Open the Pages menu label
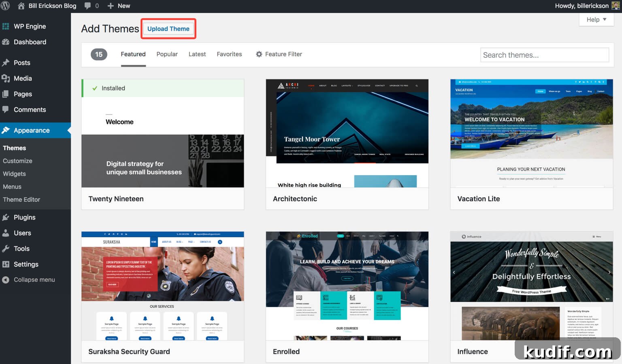622x364 pixels. pos(23,94)
